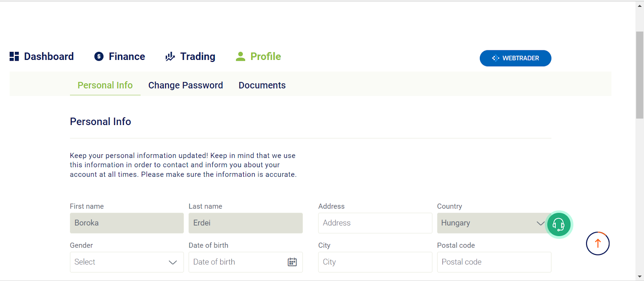Viewport: 644px width, 281px height.
Task: Click the Finance dollar coin icon
Action: pyautogui.click(x=99, y=56)
